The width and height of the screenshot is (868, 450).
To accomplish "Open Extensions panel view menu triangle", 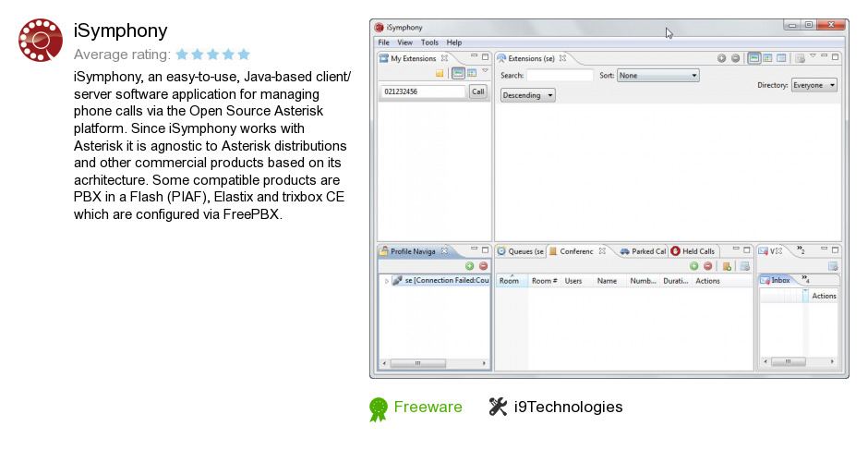I will point(813,56).
